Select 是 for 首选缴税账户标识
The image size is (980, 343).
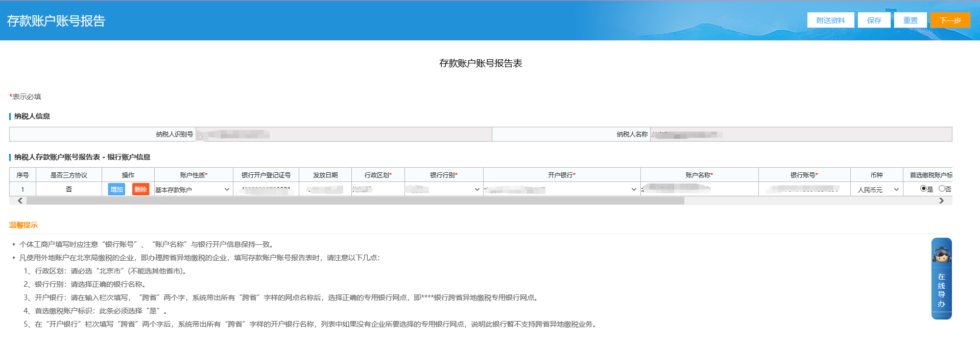click(x=923, y=189)
